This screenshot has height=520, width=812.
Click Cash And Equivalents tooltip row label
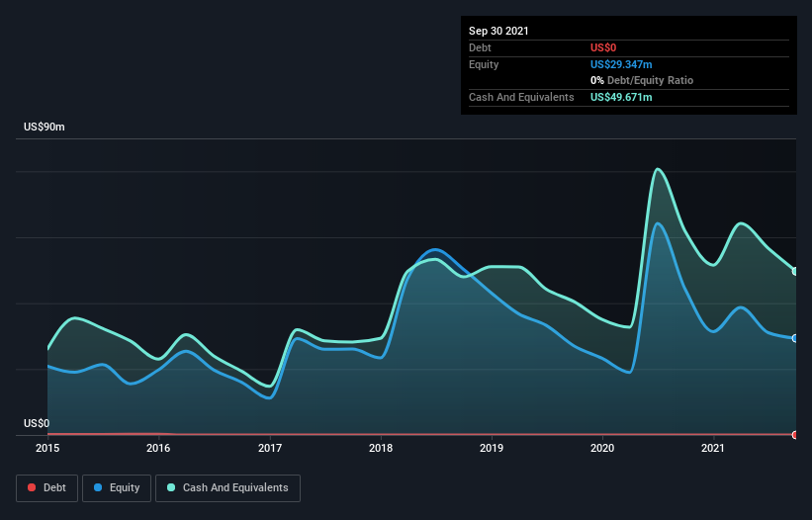point(521,97)
